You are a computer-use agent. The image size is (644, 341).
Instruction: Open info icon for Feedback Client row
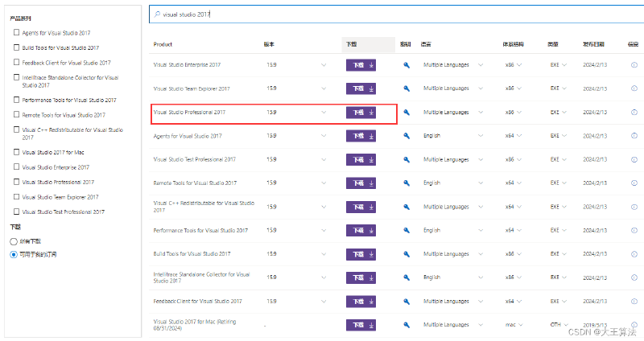pyautogui.click(x=634, y=302)
